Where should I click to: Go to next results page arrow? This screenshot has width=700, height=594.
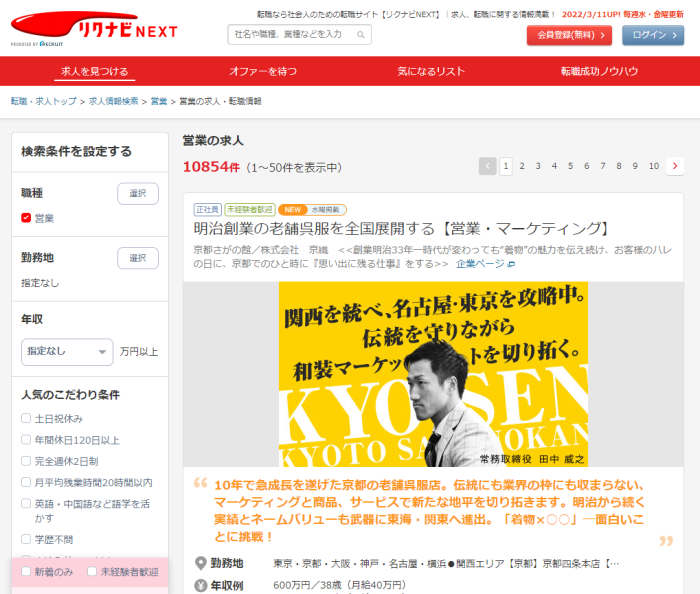click(x=675, y=166)
